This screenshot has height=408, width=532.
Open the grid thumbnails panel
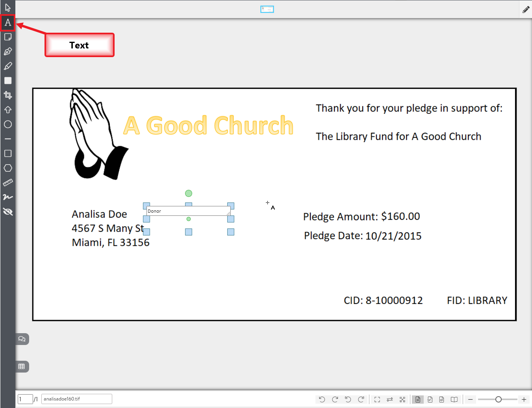(x=22, y=367)
